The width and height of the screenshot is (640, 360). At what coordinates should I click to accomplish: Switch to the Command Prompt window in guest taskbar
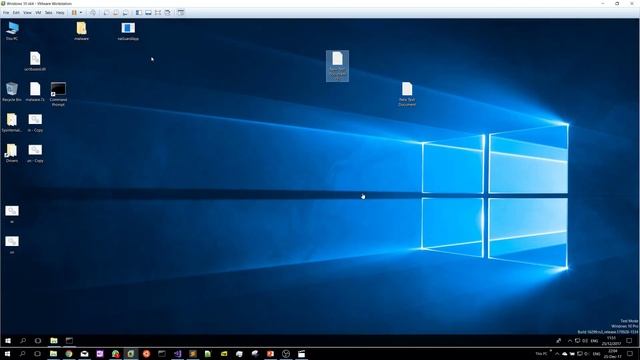(69, 340)
